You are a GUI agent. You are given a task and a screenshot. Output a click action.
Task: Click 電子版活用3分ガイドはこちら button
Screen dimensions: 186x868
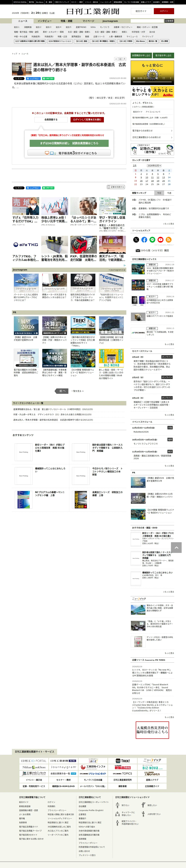69,153
